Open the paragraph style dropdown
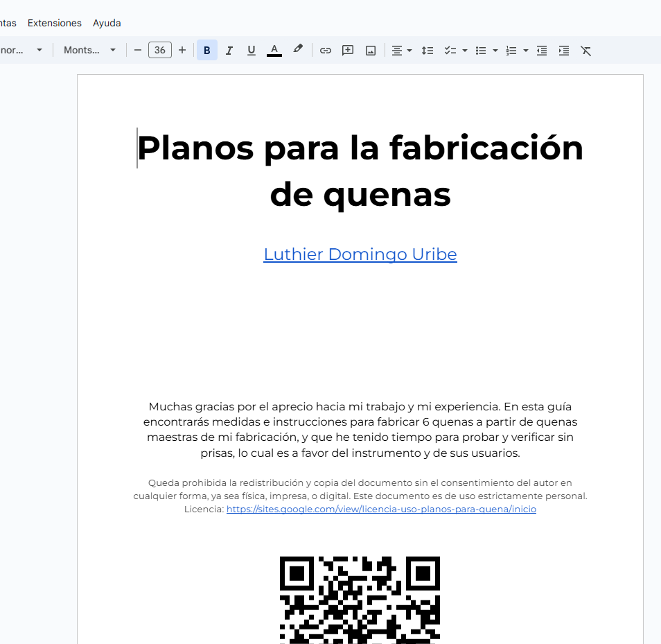Screen dimensions: 661x644 (x=21, y=50)
